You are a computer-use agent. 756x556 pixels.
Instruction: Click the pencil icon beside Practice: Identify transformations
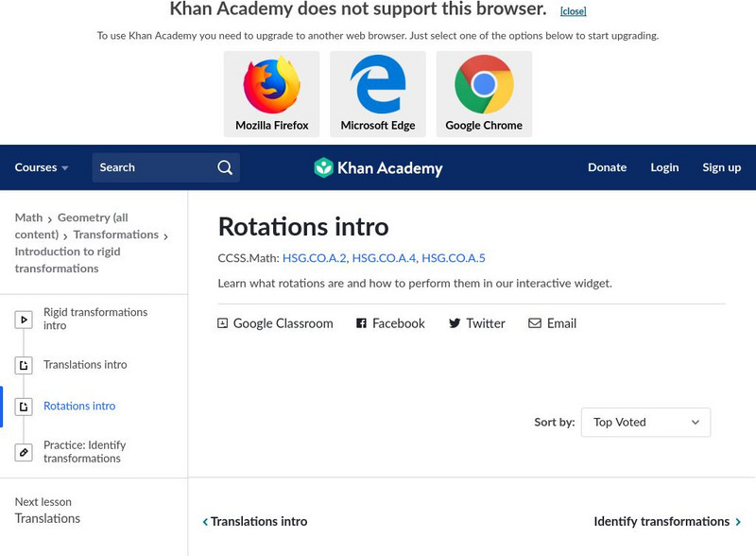coord(23,451)
